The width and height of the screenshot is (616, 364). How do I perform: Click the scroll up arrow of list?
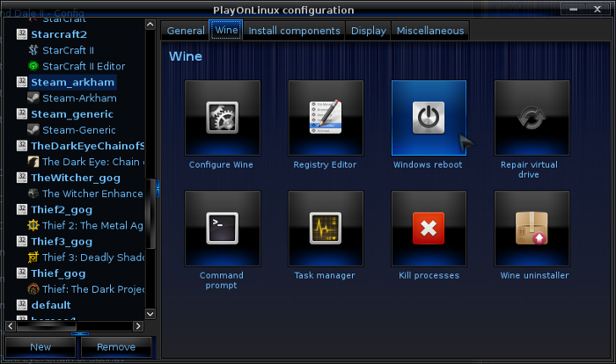click(150, 25)
